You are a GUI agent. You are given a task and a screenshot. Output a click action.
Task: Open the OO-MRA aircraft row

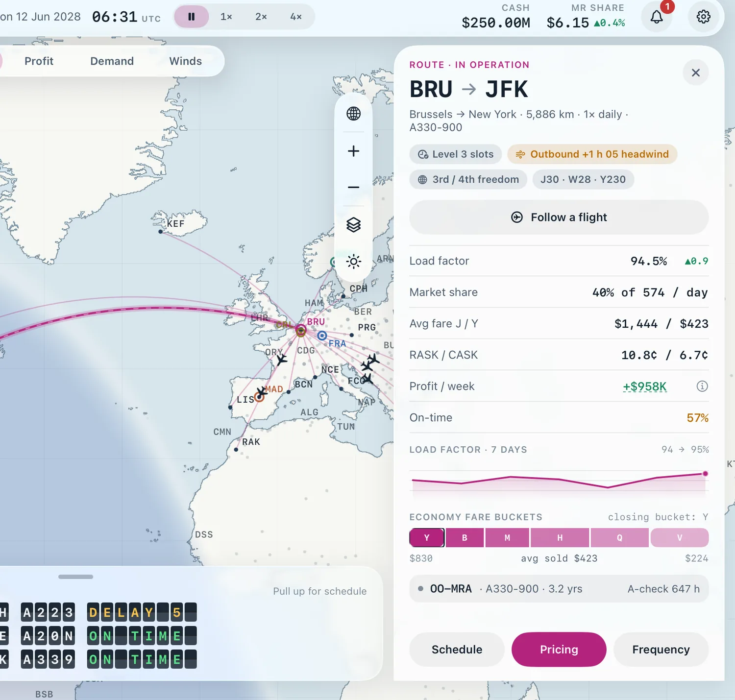click(x=559, y=589)
